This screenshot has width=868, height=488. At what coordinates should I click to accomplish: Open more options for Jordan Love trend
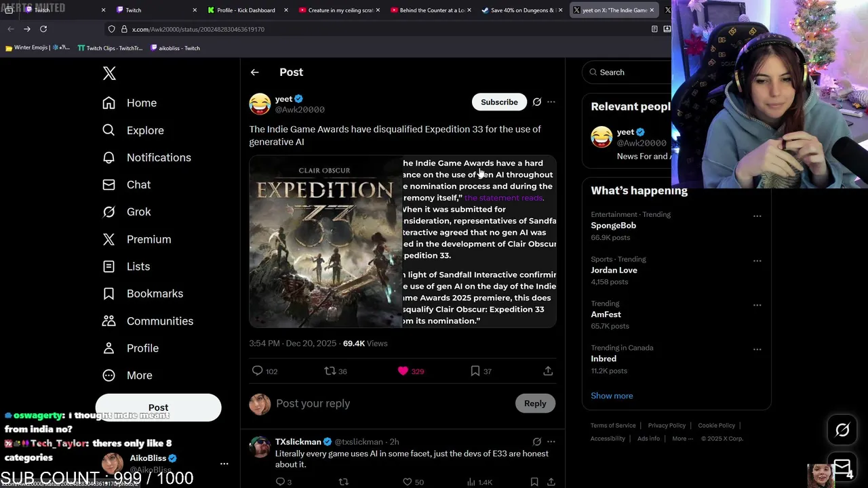757,261
